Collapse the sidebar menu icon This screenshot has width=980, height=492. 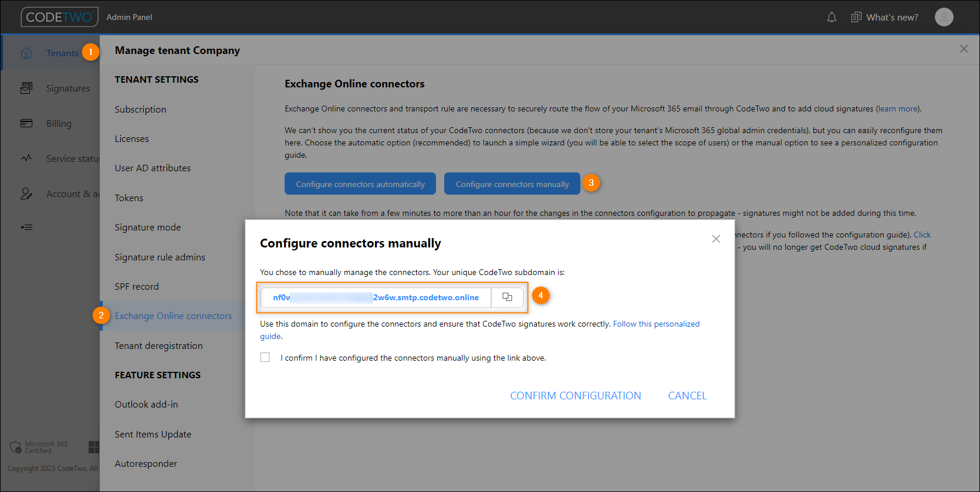(26, 227)
